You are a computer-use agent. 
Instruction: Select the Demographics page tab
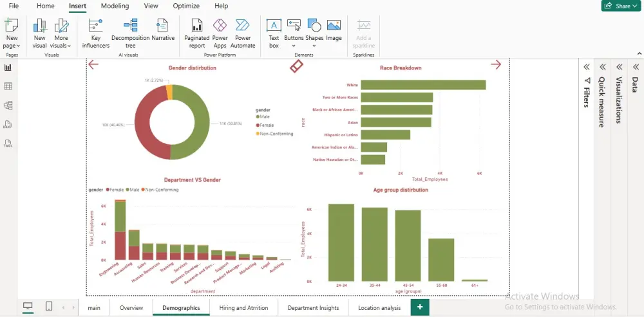pos(181,307)
